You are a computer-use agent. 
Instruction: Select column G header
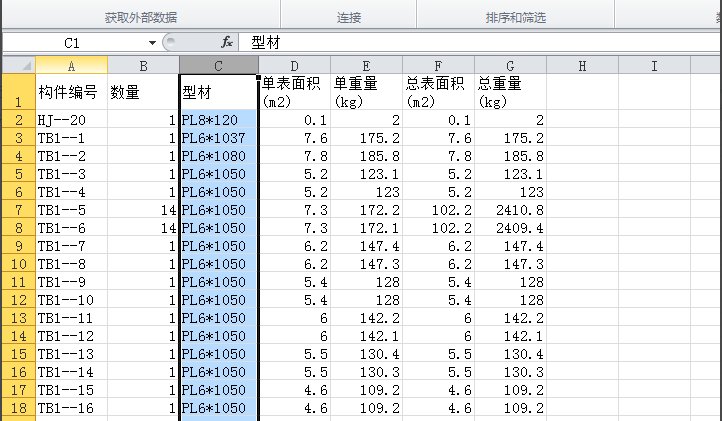510,65
